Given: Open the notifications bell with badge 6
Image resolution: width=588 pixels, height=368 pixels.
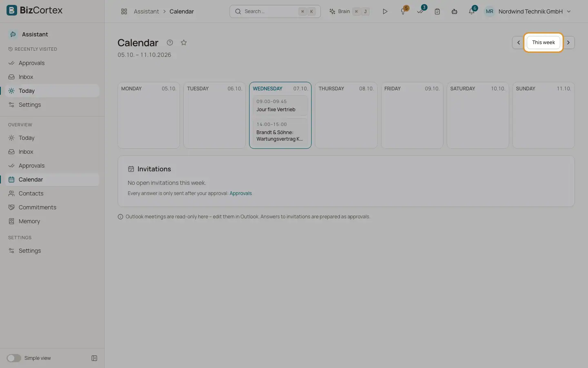Looking at the screenshot, I should pos(472,11).
